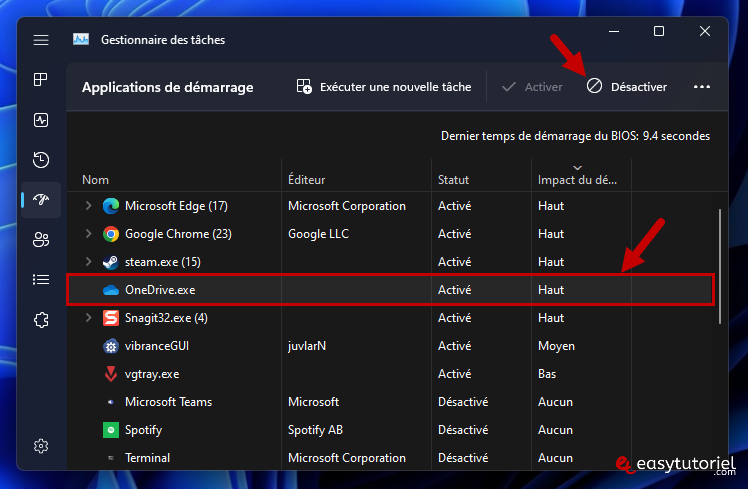Click the Microsoft Edge app icon
The image size is (748, 489).
tap(111, 206)
